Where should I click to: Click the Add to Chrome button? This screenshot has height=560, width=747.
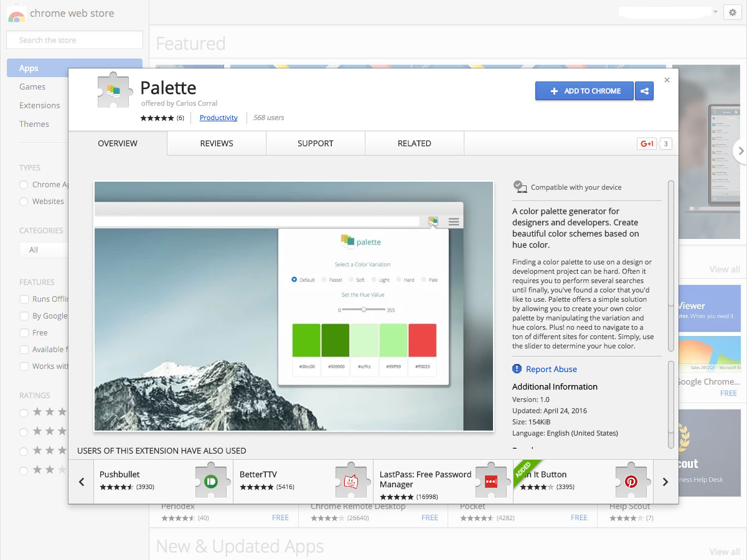[585, 91]
